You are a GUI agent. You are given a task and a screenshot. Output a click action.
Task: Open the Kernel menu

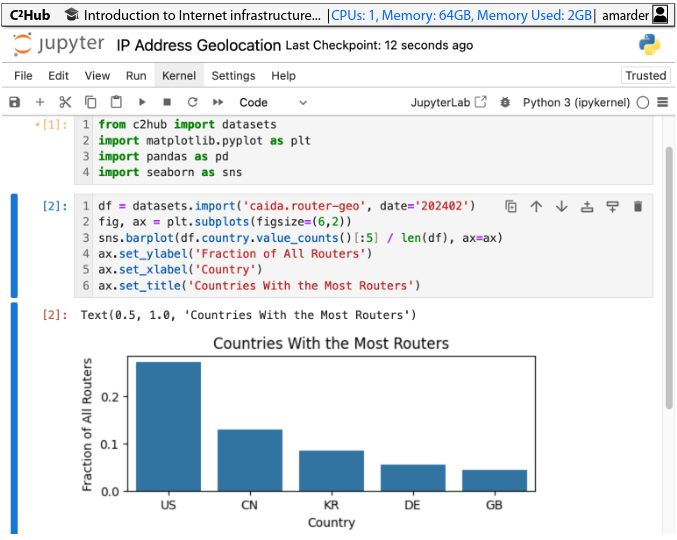click(179, 76)
